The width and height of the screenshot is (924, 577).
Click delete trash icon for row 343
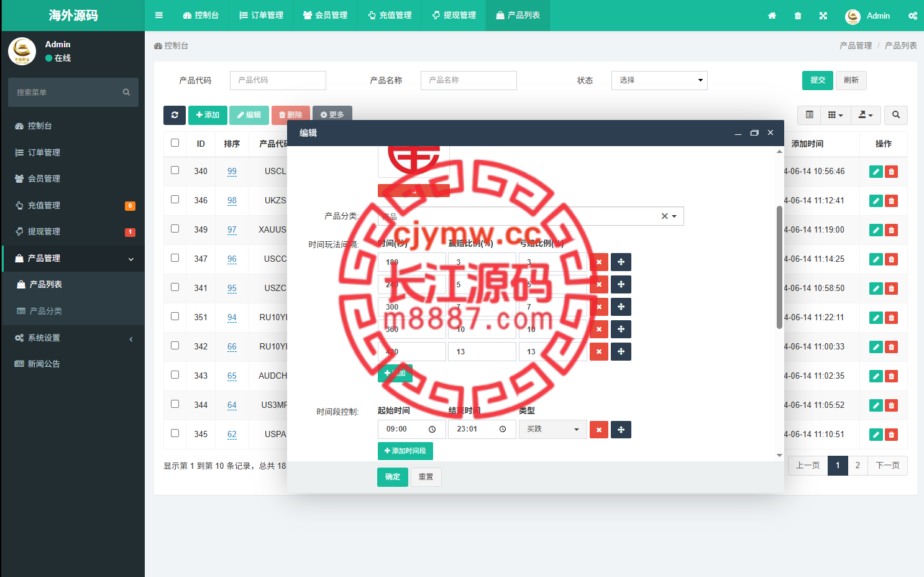(891, 376)
